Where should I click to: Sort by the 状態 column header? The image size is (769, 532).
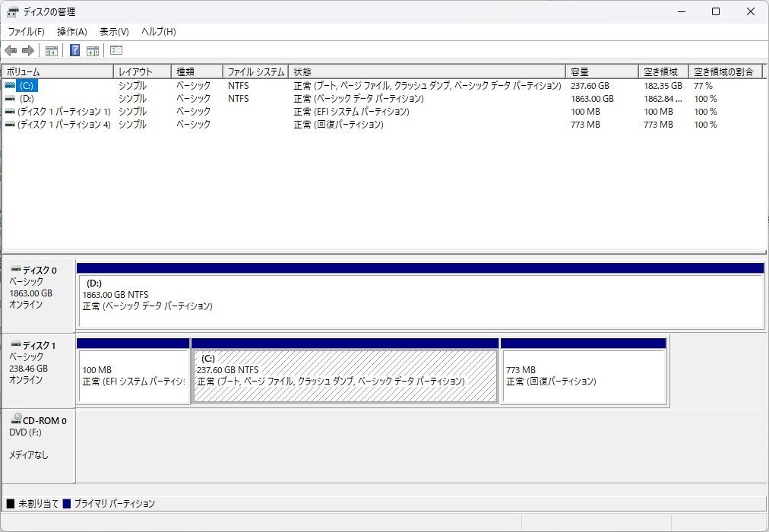tap(427, 71)
